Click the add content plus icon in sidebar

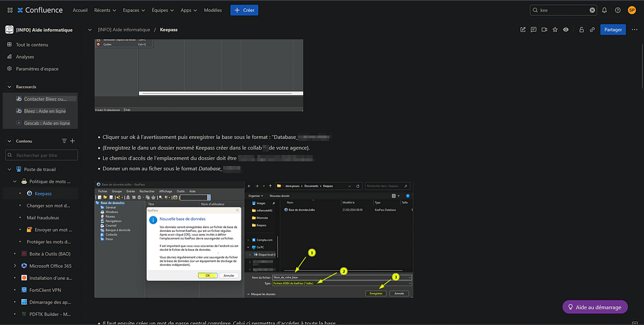tap(72, 141)
